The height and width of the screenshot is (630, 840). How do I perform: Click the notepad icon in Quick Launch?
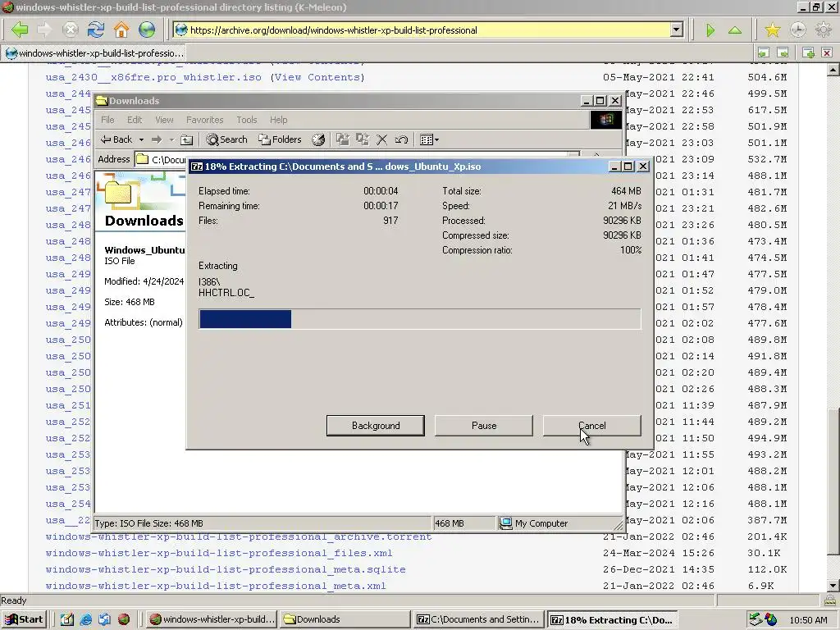click(67, 619)
